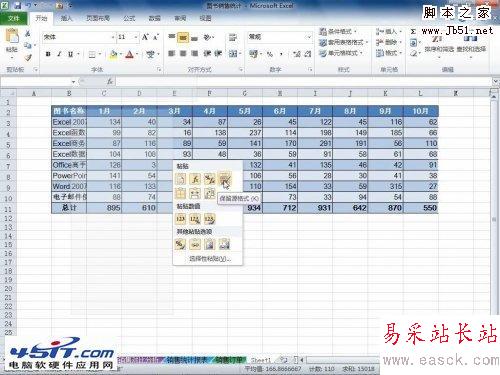This screenshot has height=375, width=500.
Task: Click the Insert Function fx icon
Action: point(110,81)
